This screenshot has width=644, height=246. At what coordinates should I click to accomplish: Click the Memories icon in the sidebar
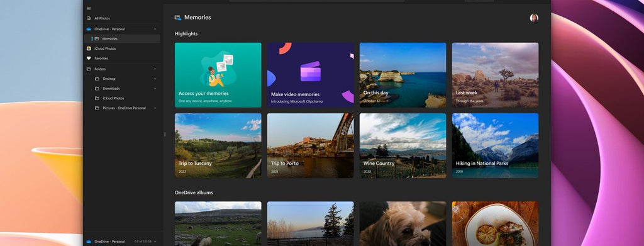(x=96, y=38)
